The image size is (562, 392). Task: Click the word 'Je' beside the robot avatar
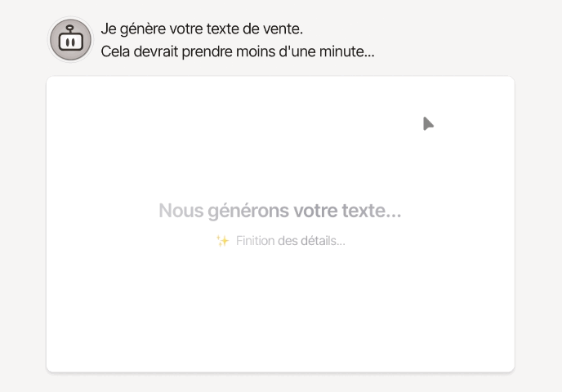tap(108, 29)
